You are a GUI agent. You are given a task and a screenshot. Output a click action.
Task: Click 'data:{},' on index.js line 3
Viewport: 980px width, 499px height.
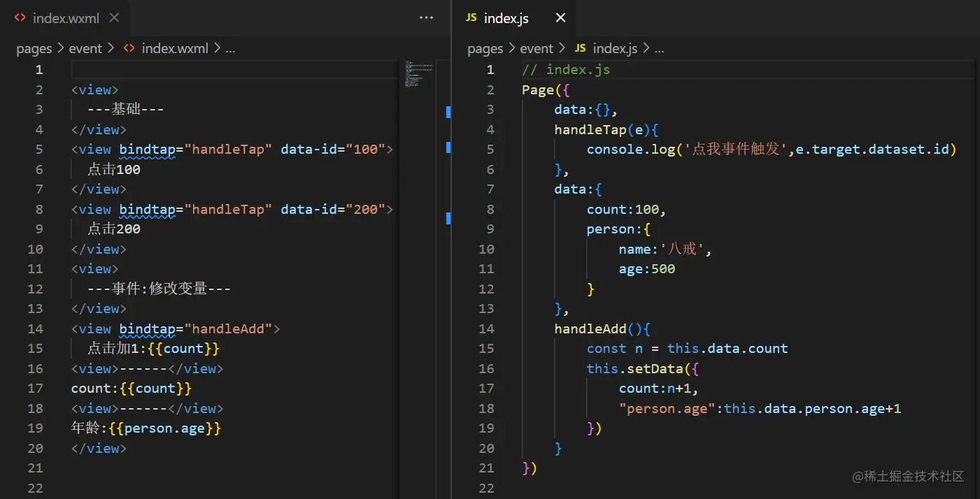[x=586, y=109]
